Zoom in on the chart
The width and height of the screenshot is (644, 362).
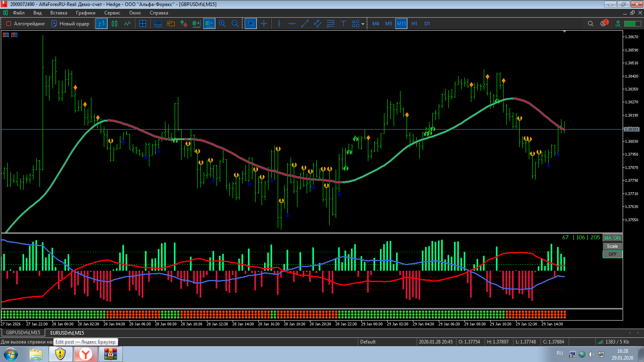point(222,24)
